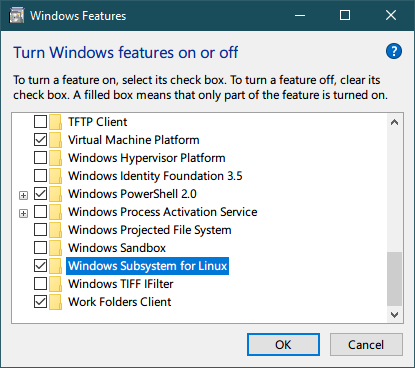Tick the Windows TIFF IFilter checkbox
The height and width of the screenshot is (368, 415).
tap(40, 284)
